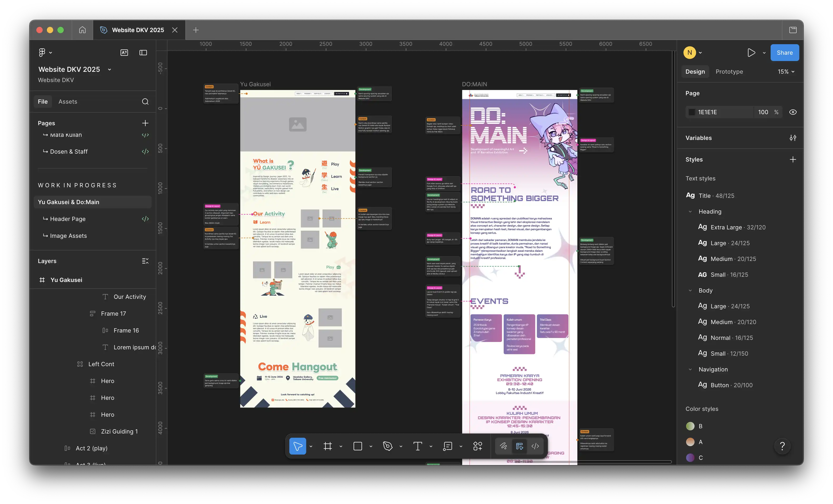Select the Frame tool
Viewport: 833px width, 504px height.
pos(328,446)
